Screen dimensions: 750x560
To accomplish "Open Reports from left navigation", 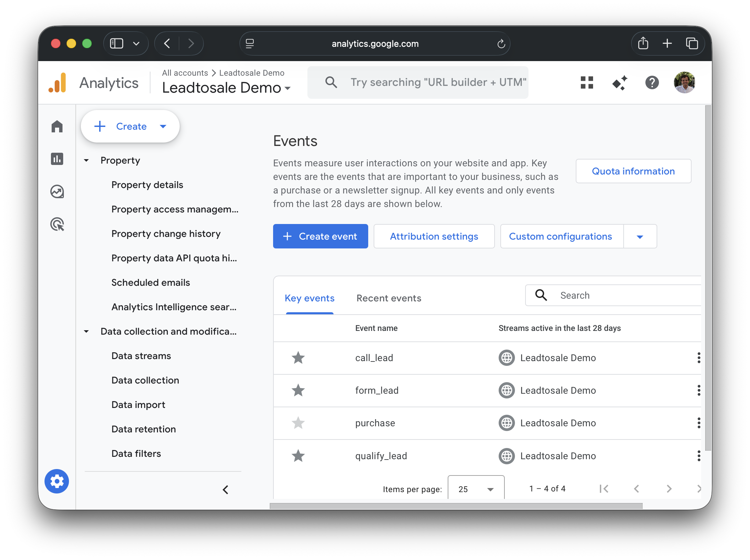I will (x=57, y=159).
